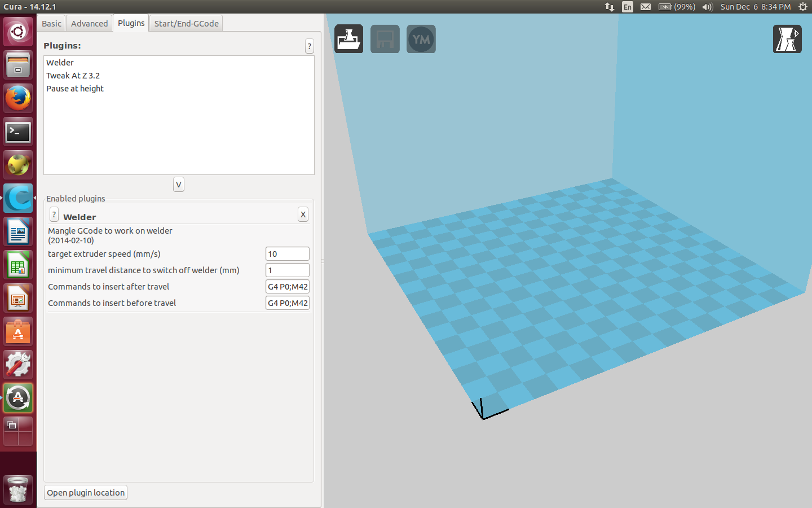Add selected plugin with V arrow button

179,185
